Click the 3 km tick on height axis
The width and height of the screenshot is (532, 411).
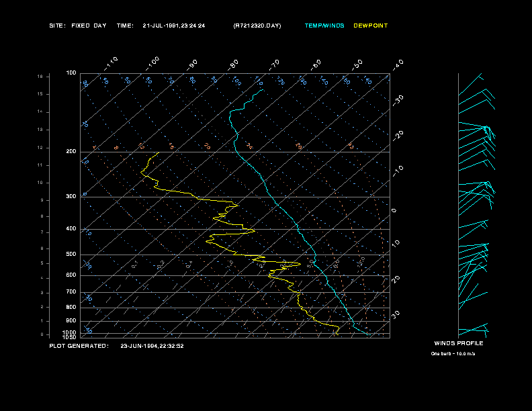tap(42, 293)
